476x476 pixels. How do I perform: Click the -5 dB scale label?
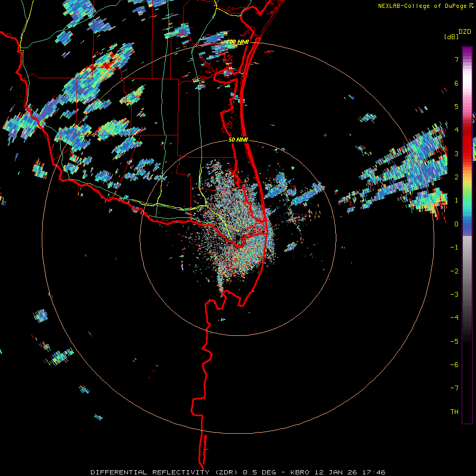(454, 342)
